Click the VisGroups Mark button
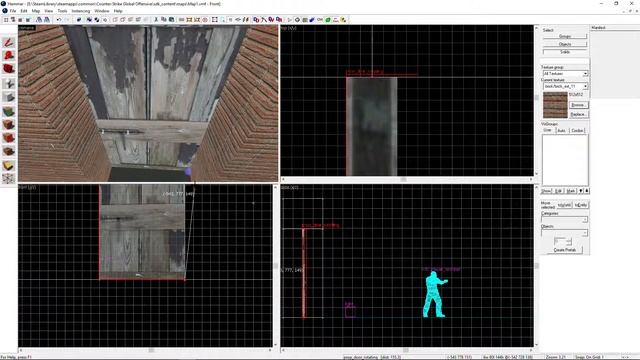640x360 pixels. point(570,191)
